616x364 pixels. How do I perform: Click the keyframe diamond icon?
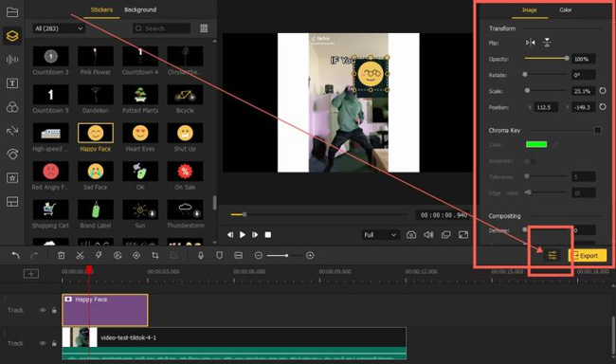tap(136, 256)
